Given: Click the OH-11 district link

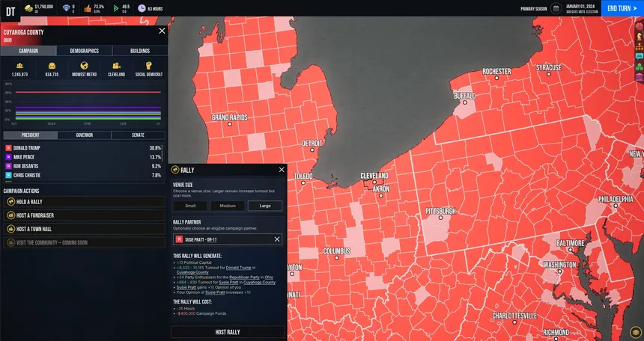Looking at the screenshot, I should 212,239.
